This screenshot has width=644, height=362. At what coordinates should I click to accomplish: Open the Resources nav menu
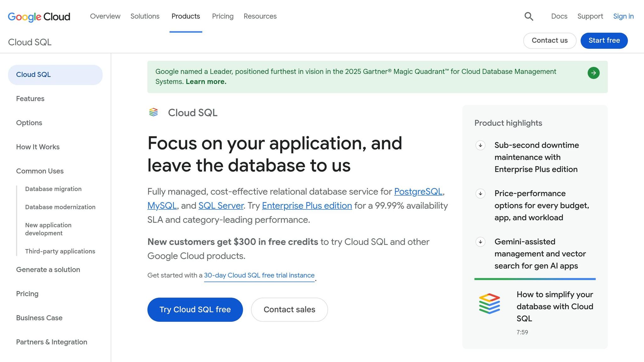point(260,16)
